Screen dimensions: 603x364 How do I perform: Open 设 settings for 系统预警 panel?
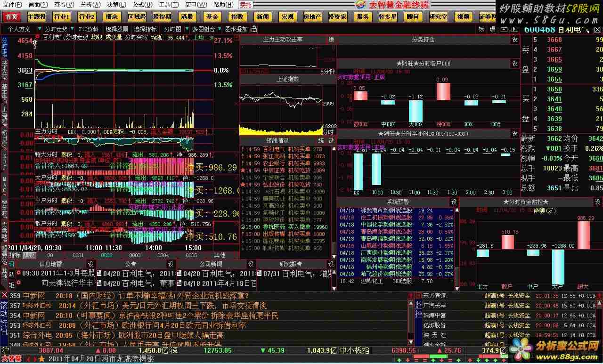tap(454, 202)
